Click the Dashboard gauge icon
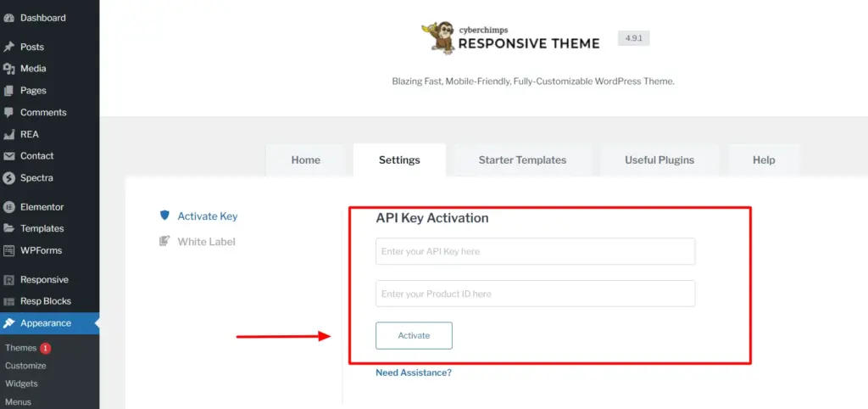 tap(8, 18)
